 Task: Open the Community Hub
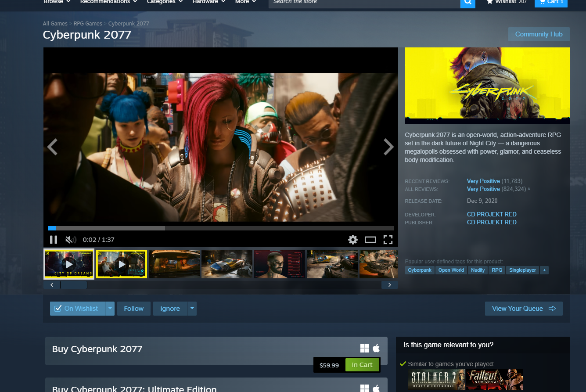pyautogui.click(x=539, y=34)
